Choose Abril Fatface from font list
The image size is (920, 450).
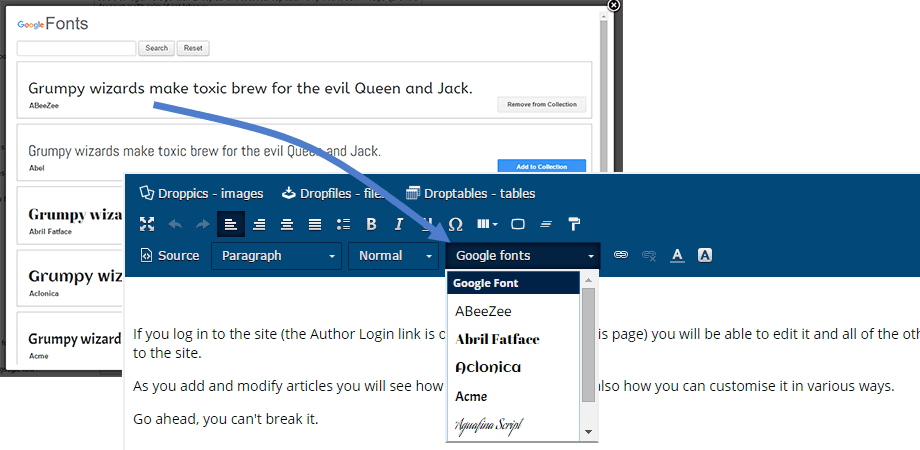pos(497,339)
